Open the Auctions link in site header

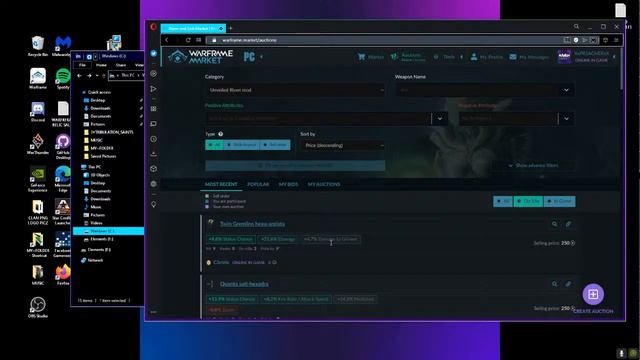[408, 57]
